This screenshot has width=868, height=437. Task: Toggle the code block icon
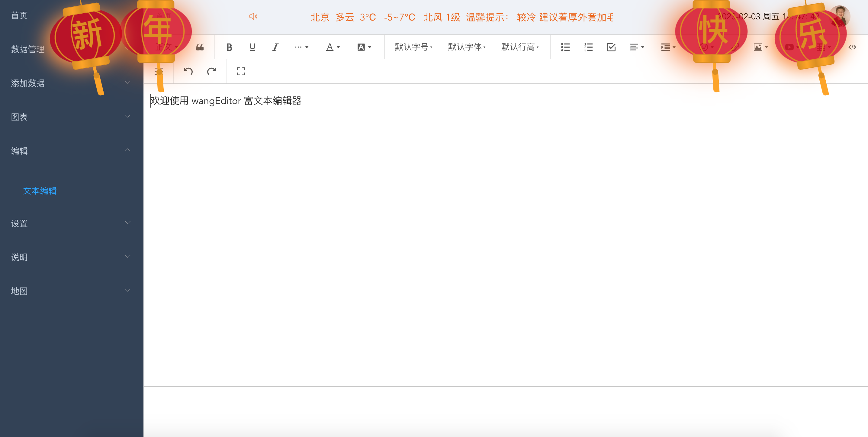(x=852, y=47)
